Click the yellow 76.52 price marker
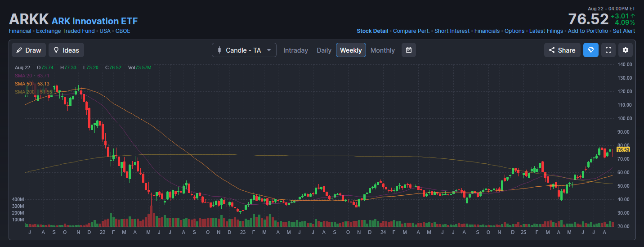Viewport: 644px width, 247px height. (x=623, y=150)
